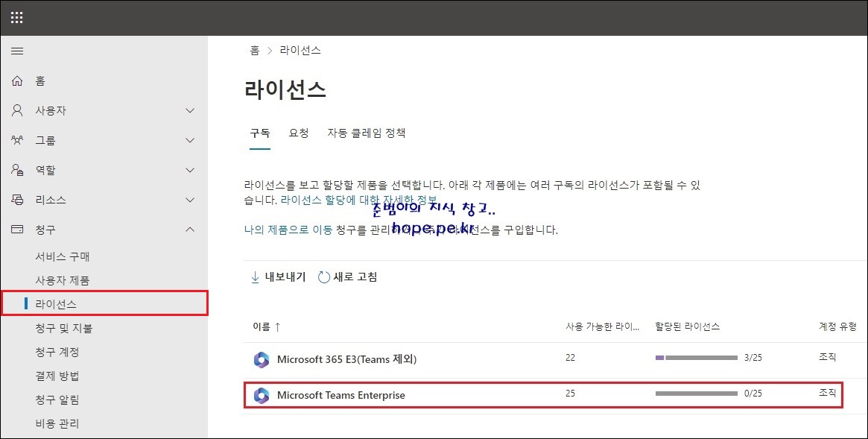Sort by 이름 column header

pyautogui.click(x=267, y=327)
